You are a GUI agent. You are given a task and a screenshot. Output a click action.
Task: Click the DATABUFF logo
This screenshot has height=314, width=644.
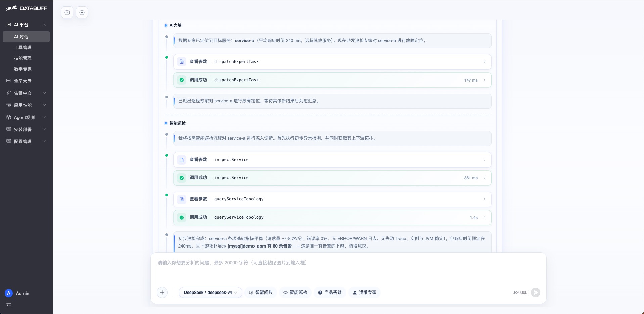pos(26,8)
